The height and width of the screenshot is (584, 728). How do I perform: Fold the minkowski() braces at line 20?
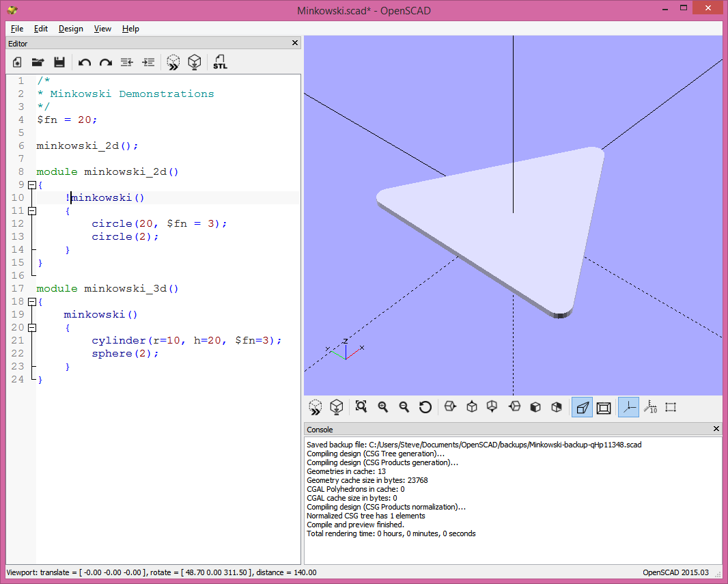32,327
